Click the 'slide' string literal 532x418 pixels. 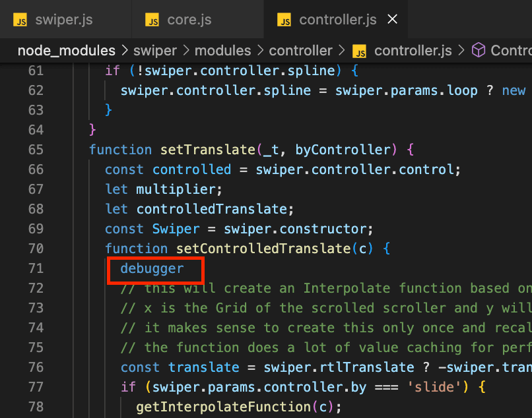pos(434,387)
